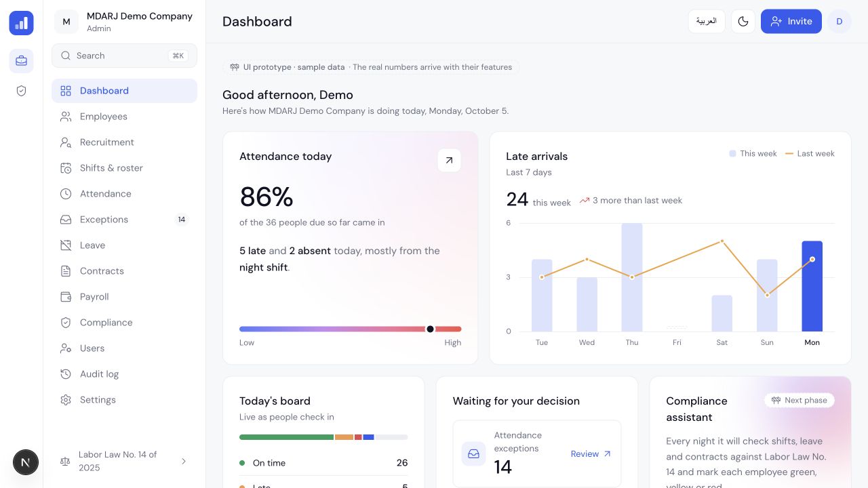The width and height of the screenshot is (868, 488).
Task: Click the scales icon beside Labor Law
Action: [65, 462]
